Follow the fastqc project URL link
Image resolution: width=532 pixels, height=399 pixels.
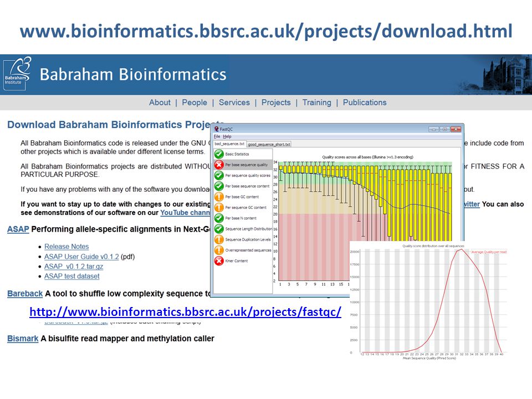tap(185, 312)
